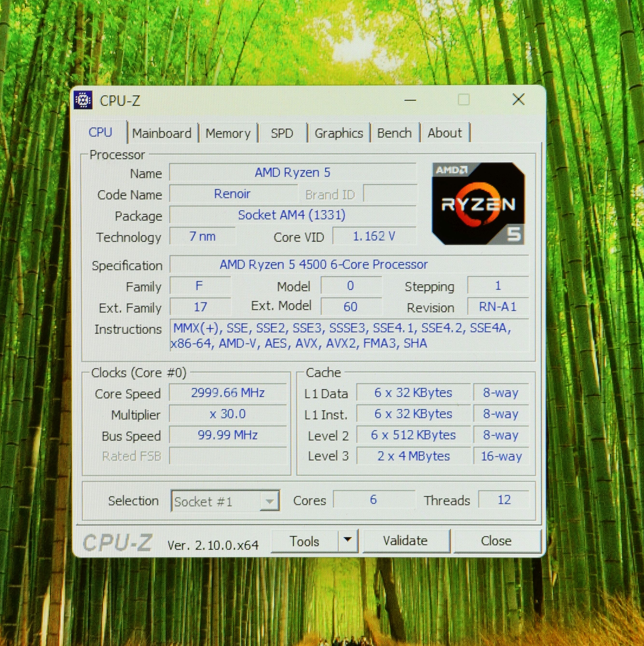This screenshot has width=644, height=646.
Task: Click the Bus Speed value 99.99 MHz
Action: [x=228, y=435]
